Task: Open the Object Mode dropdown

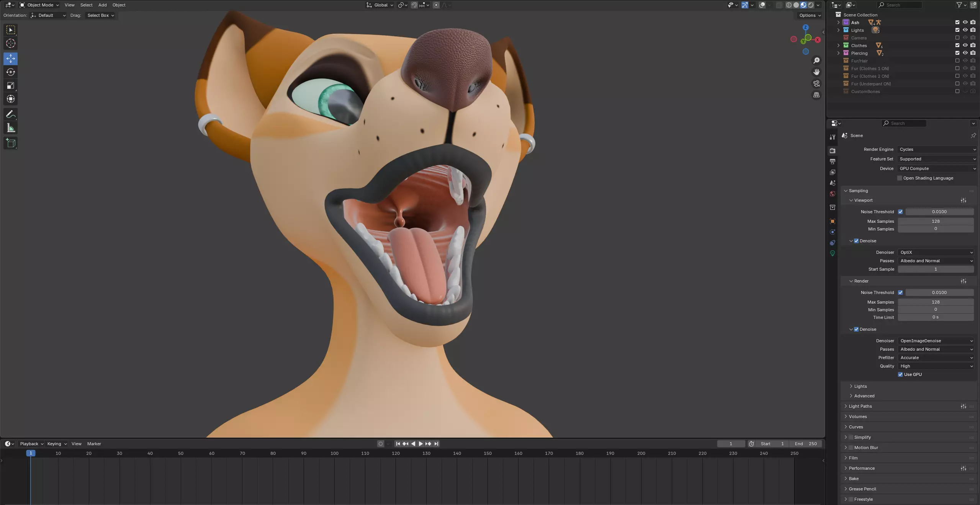Action: coord(39,5)
